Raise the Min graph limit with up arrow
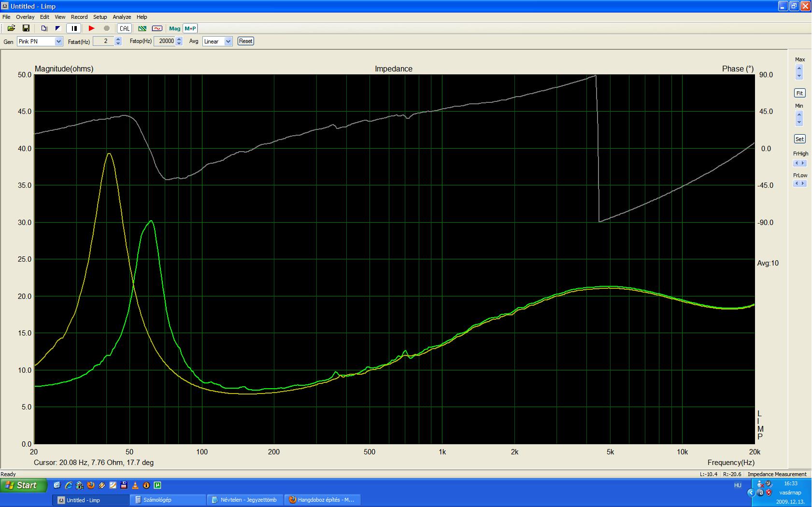This screenshot has height=507, width=812. click(x=799, y=115)
